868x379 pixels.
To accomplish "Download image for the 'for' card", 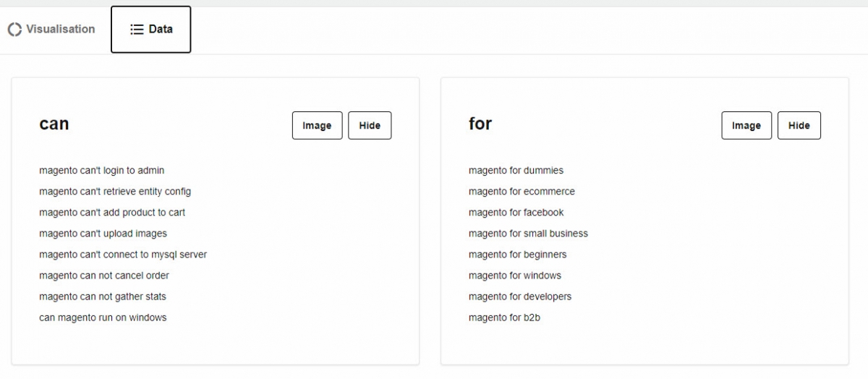I will tap(746, 125).
